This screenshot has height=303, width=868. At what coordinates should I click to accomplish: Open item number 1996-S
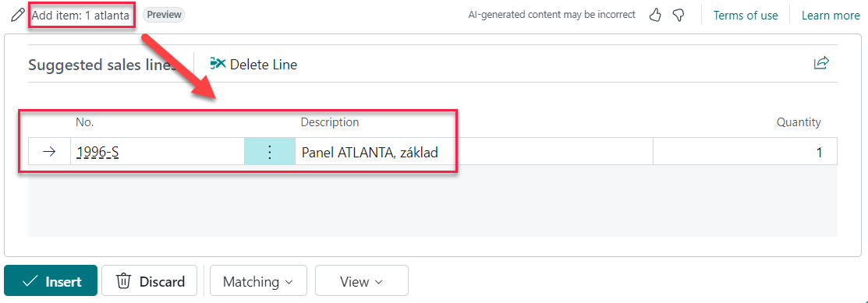[98, 152]
